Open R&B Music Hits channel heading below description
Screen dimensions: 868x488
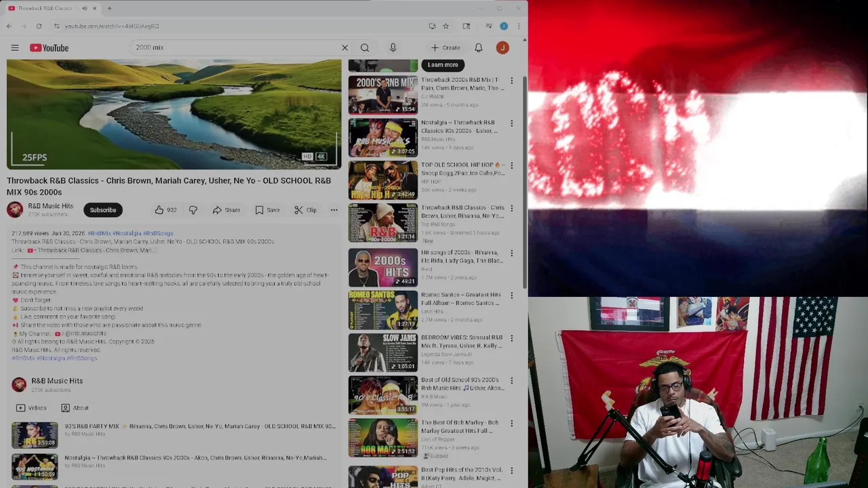pyautogui.click(x=57, y=381)
